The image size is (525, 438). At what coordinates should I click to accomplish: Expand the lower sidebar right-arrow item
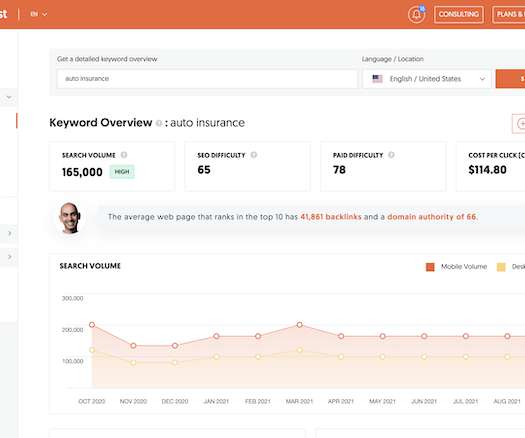pos(9,257)
